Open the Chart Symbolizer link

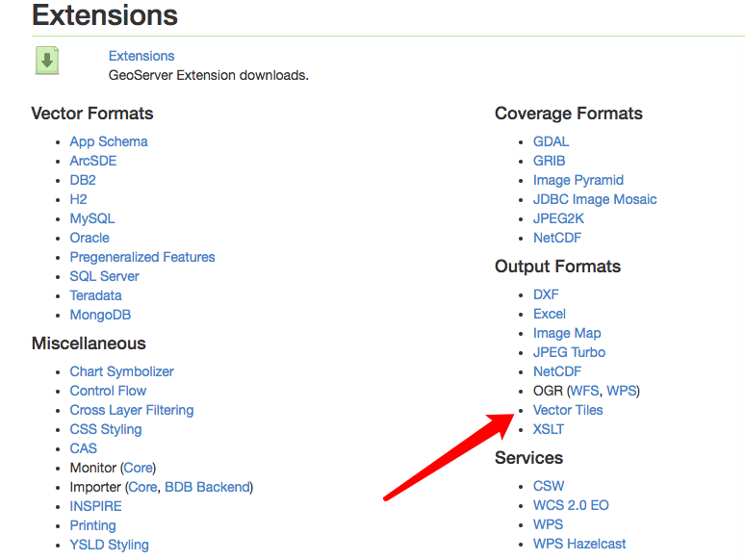(x=121, y=371)
